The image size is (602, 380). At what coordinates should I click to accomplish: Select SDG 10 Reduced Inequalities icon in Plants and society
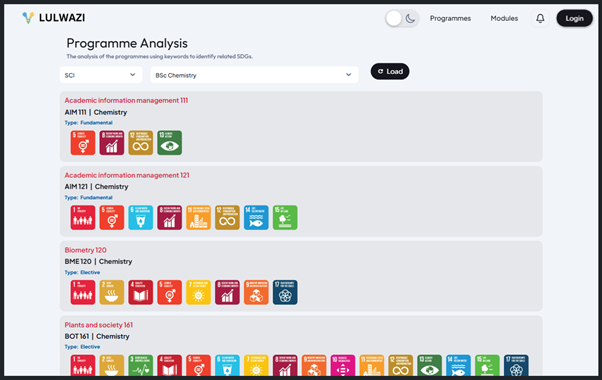(343, 365)
